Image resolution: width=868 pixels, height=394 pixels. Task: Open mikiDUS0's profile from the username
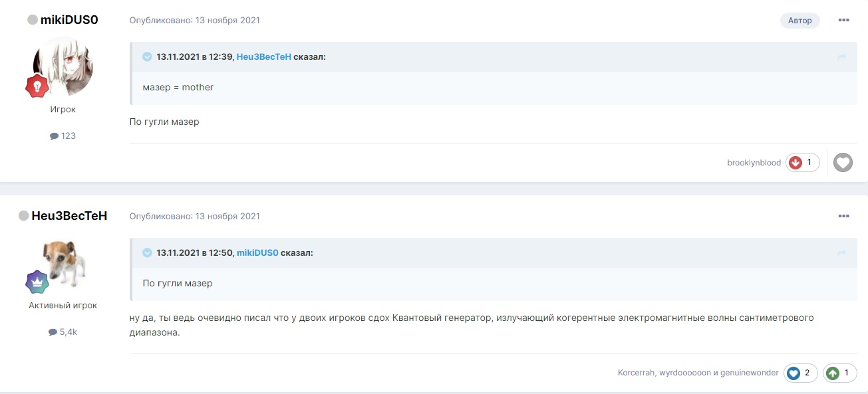tap(69, 20)
